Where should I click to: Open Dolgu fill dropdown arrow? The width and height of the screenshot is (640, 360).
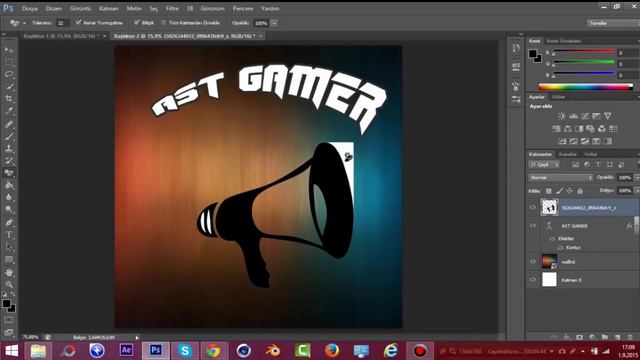pos(636,191)
